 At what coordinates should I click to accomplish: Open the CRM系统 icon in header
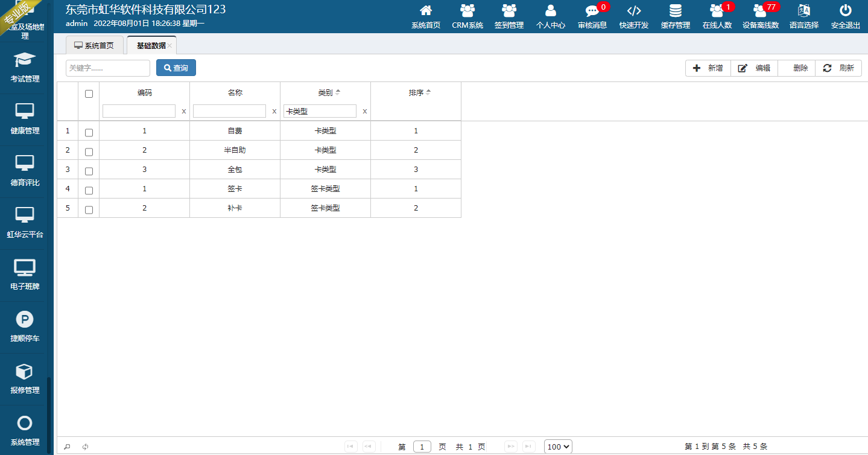pyautogui.click(x=467, y=11)
